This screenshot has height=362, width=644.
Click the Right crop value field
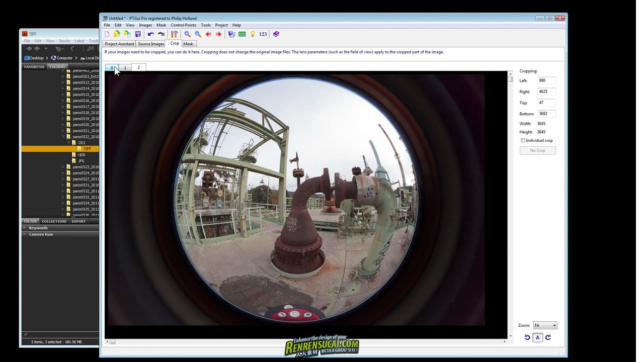(546, 92)
